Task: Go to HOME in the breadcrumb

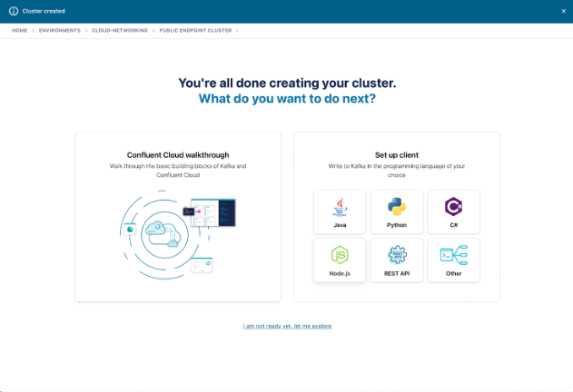Action: coord(20,30)
